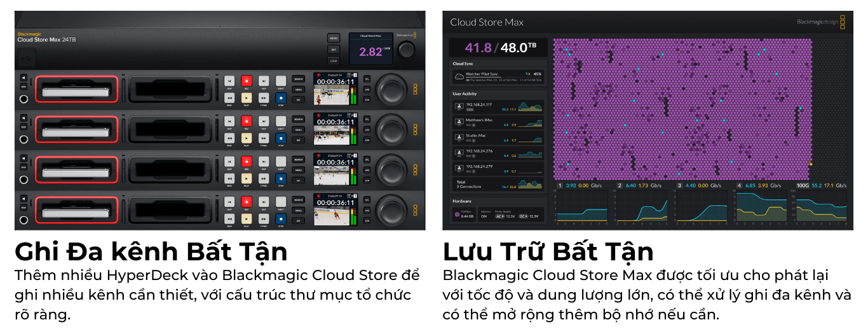Click the INPUT button on top HyperDeck

click(x=281, y=81)
